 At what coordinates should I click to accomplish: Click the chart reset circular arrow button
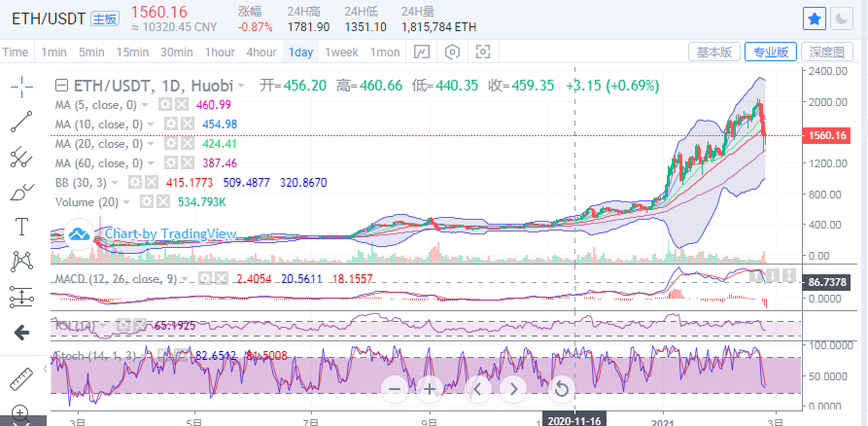pos(560,390)
